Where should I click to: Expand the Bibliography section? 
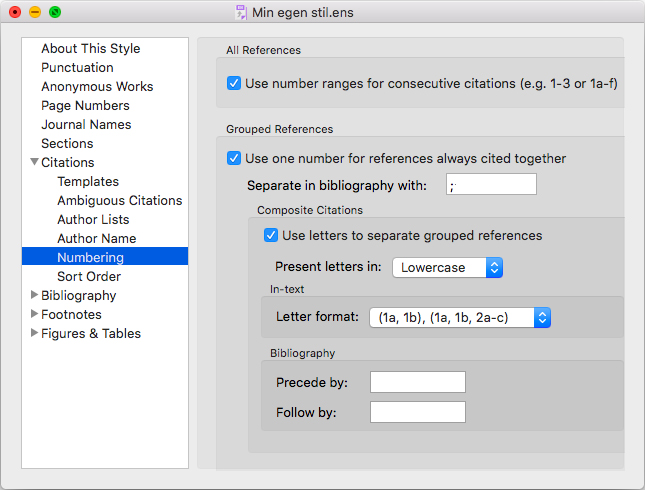(35, 295)
